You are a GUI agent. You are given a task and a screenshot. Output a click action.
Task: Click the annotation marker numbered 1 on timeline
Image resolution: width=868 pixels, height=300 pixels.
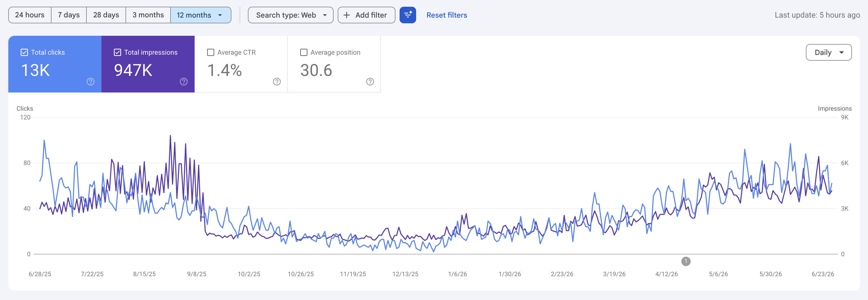click(686, 261)
